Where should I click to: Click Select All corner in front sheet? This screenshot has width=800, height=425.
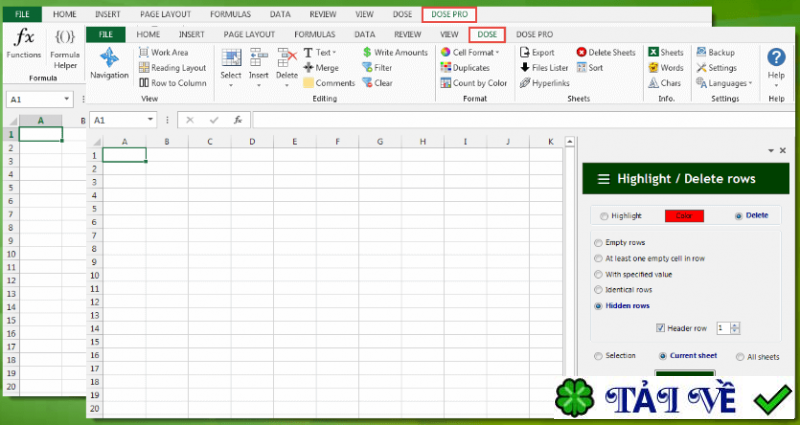tap(95, 142)
